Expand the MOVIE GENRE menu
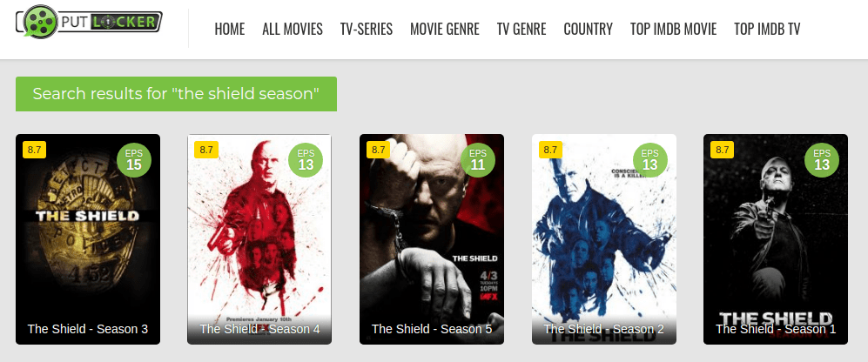Image resolution: width=868 pixels, height=362 pixels. click(445, 29)
